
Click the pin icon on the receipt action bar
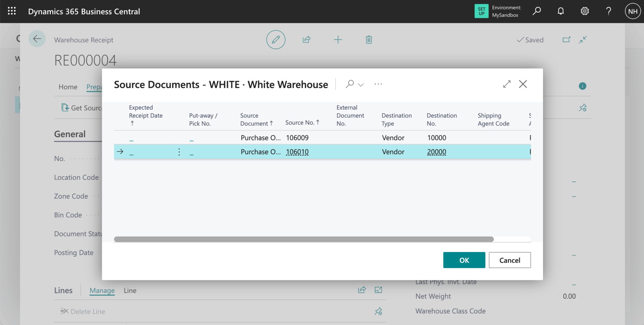[x=583, y=108]
